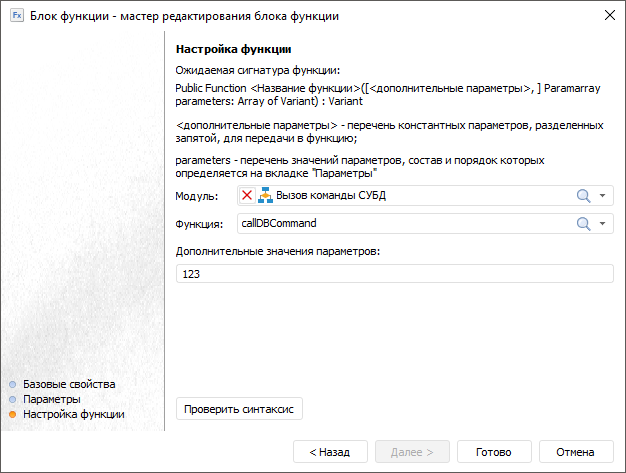The height and width of the screenshot is (473, 626).
Task: Click the blue bullet next to Параметры
Action: pos(12,399)
